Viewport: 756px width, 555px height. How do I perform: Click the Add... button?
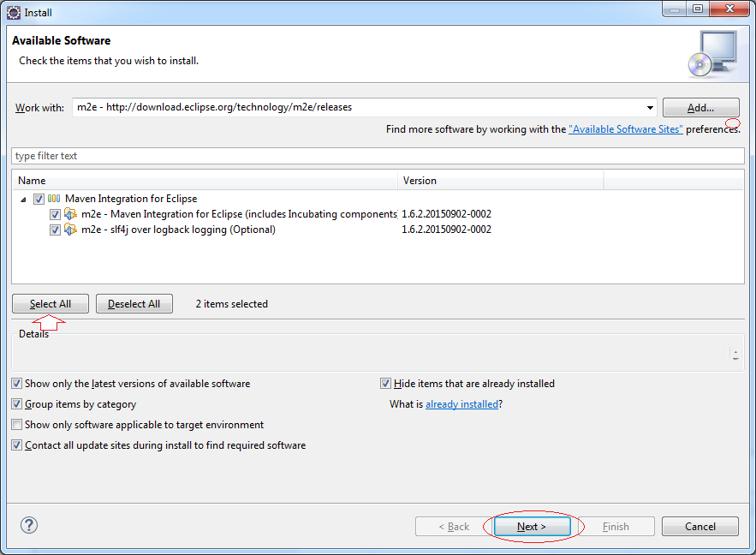point(700,108)
